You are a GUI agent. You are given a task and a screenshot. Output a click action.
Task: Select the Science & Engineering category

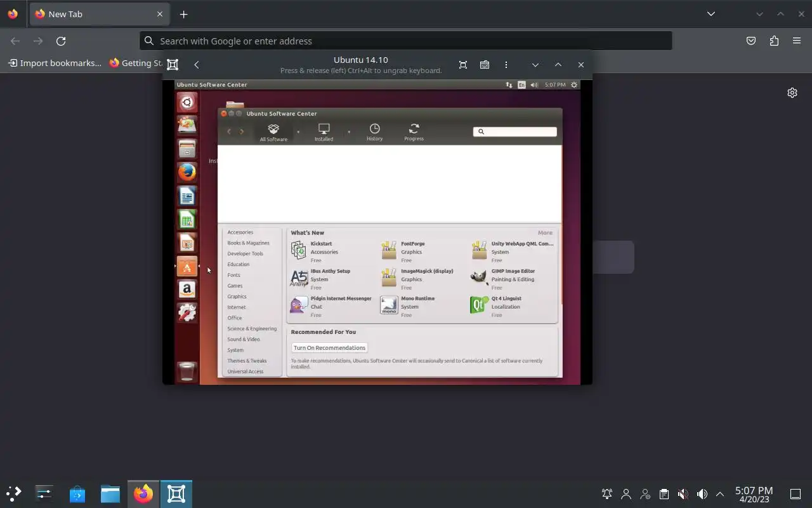252,329
